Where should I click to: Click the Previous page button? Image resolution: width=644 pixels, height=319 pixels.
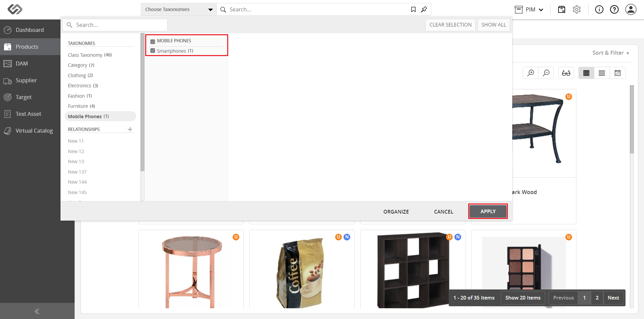[x=563, y=298]
